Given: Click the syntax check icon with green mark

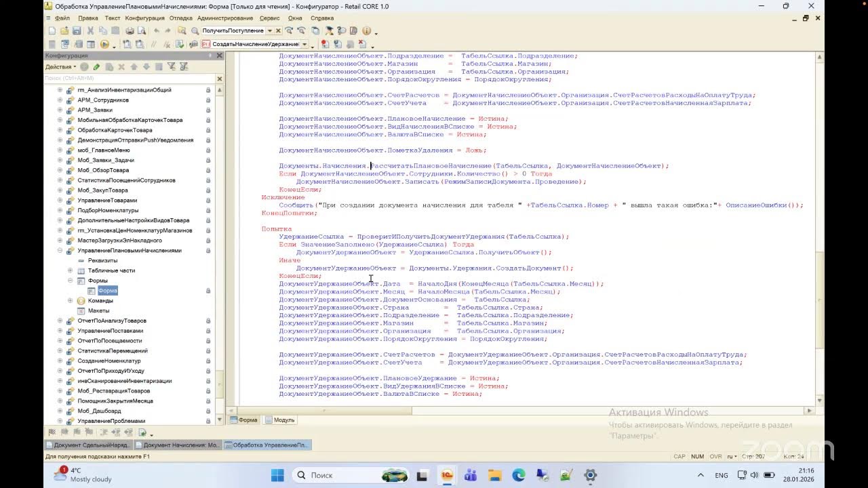Looking at the screenshot, I should point(180,44).
